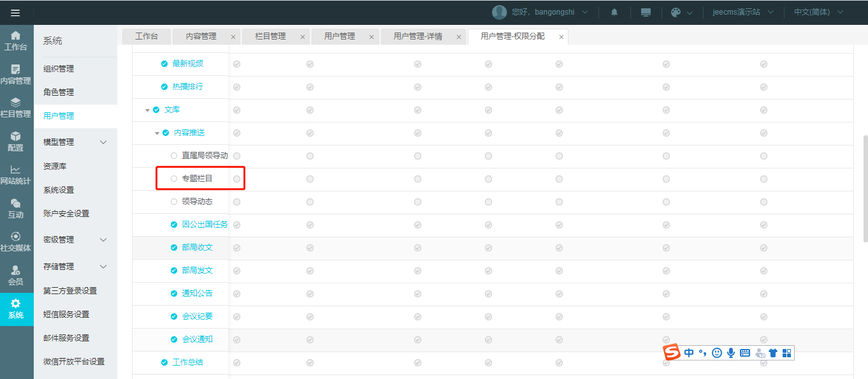Open the theme palette icon

coord(676,12)
